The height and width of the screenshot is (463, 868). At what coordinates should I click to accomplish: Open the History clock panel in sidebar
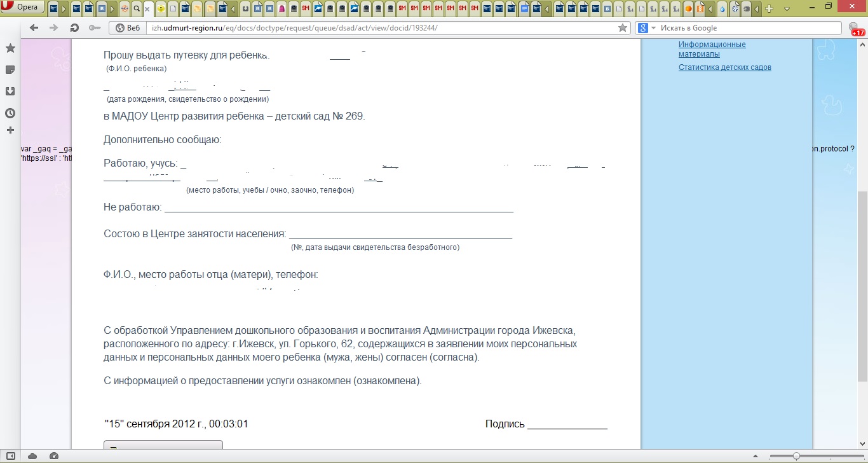[10, 113]
